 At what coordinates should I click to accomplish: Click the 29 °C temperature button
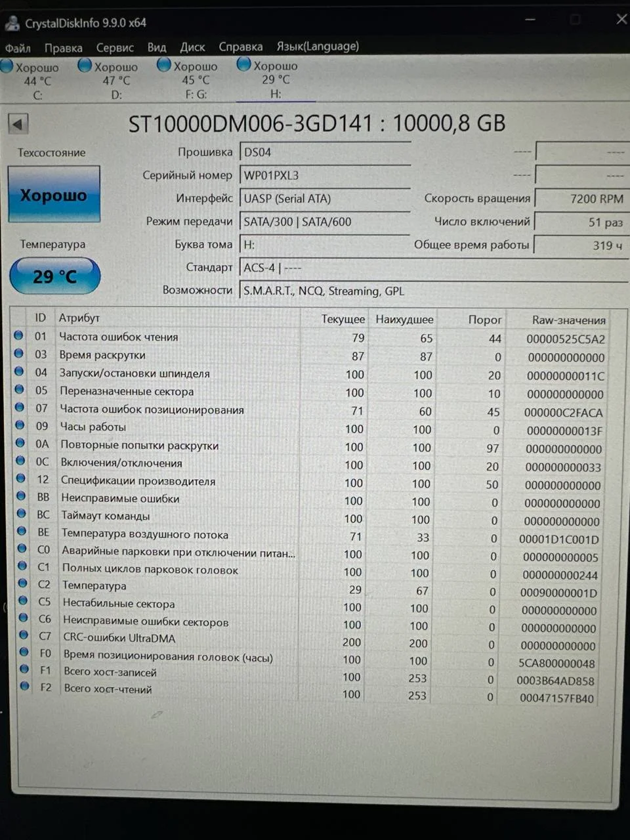click(x=55, y=276)
